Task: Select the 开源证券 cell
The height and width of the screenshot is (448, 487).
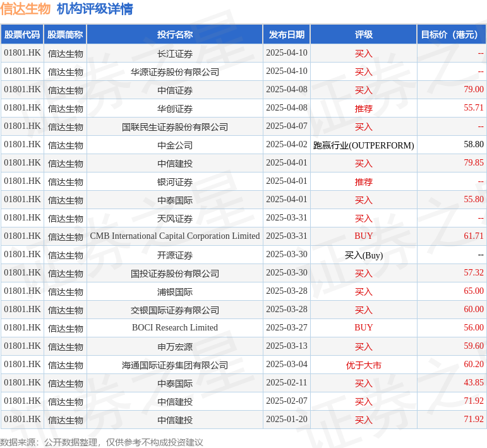Action: pos(175,255)
